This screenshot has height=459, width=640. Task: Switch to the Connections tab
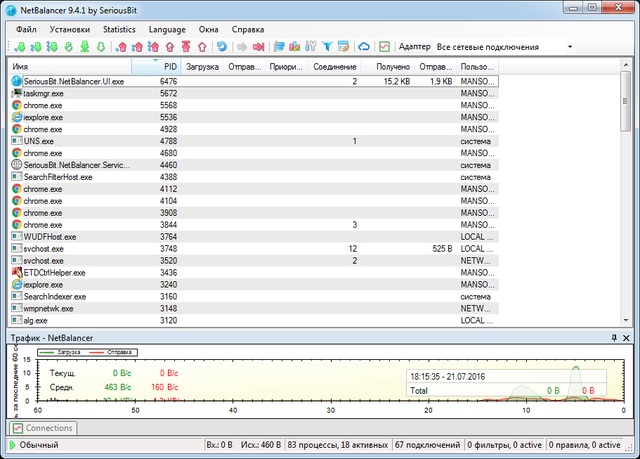42,428
